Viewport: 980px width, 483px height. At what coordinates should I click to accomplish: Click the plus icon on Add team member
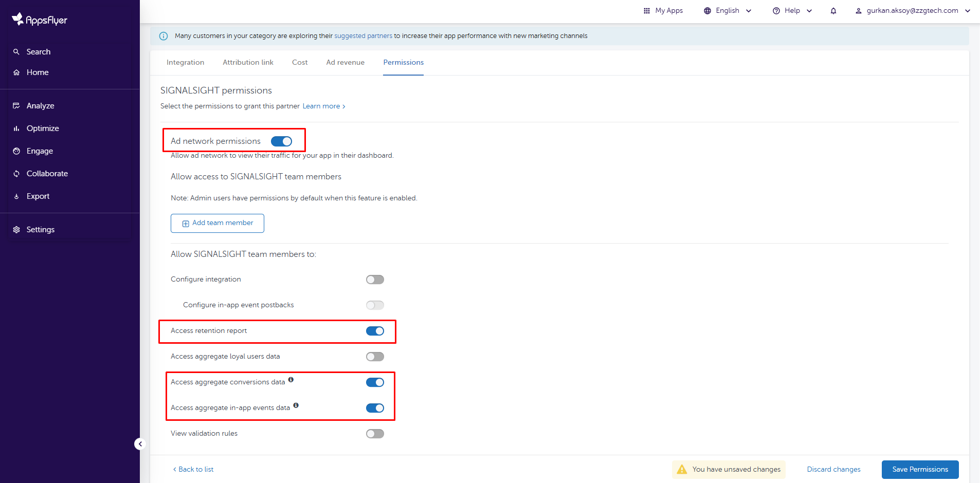(x=186, y=224)
